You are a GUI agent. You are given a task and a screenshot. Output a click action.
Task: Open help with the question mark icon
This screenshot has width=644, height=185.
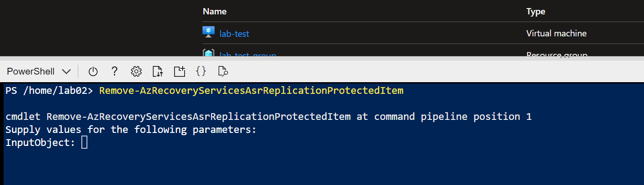tap(114, 71)
